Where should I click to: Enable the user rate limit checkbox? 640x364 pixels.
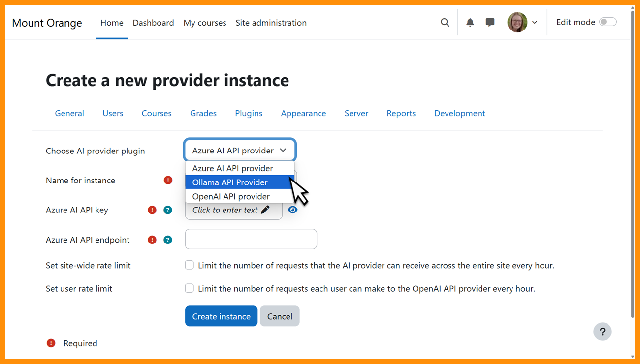tap(190, 288)
